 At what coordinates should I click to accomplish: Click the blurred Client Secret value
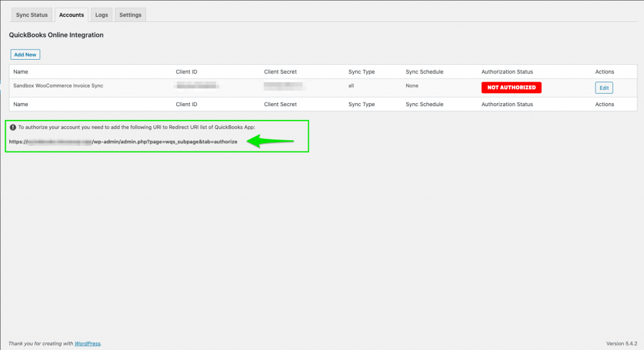[284, 85]
